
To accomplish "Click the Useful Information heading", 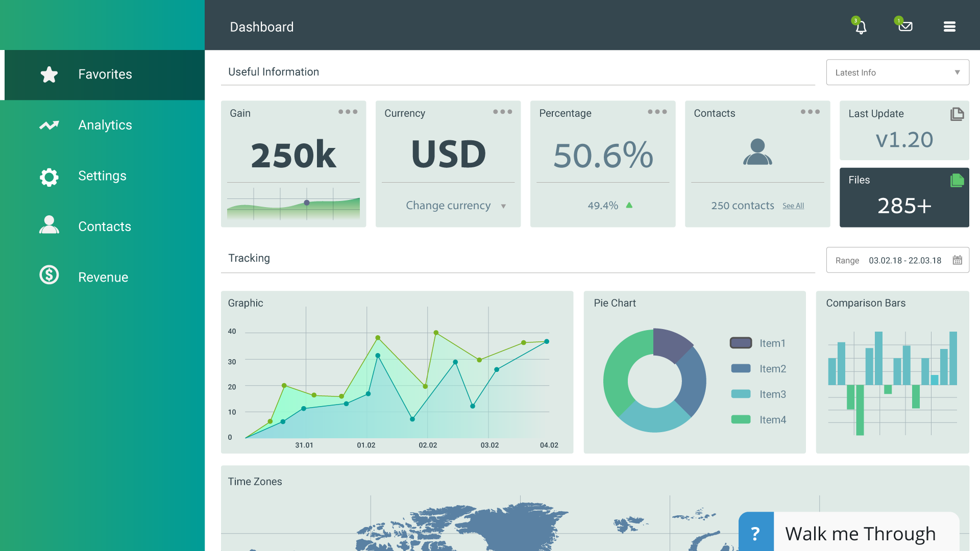I will tap(274, 72).
